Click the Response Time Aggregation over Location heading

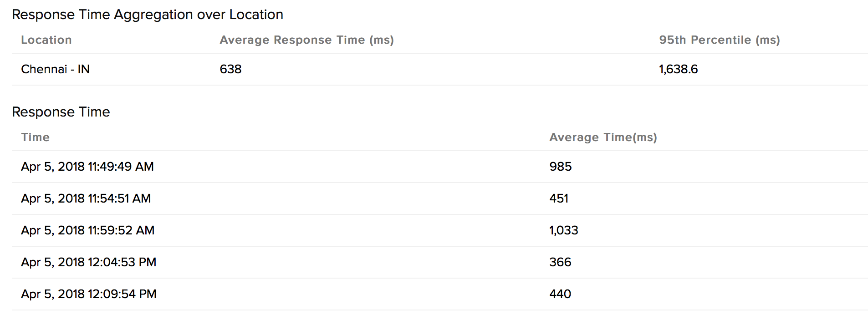(x=148, y=15)
